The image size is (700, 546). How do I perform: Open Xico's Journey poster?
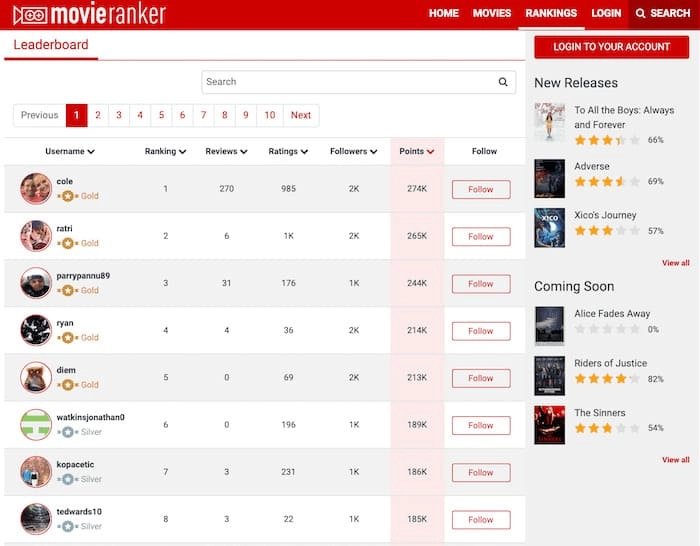(x=550, y=228)
